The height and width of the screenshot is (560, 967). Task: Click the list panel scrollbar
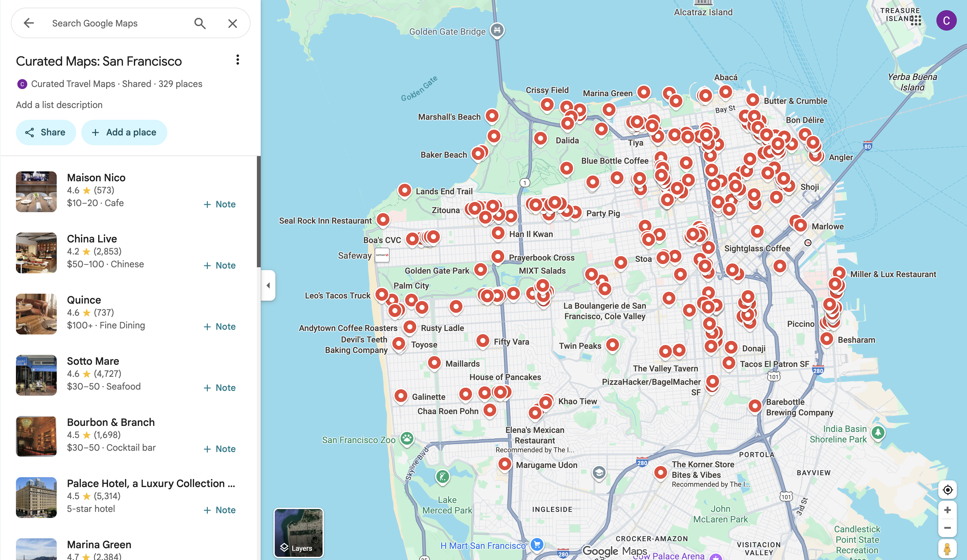[258, 212]
